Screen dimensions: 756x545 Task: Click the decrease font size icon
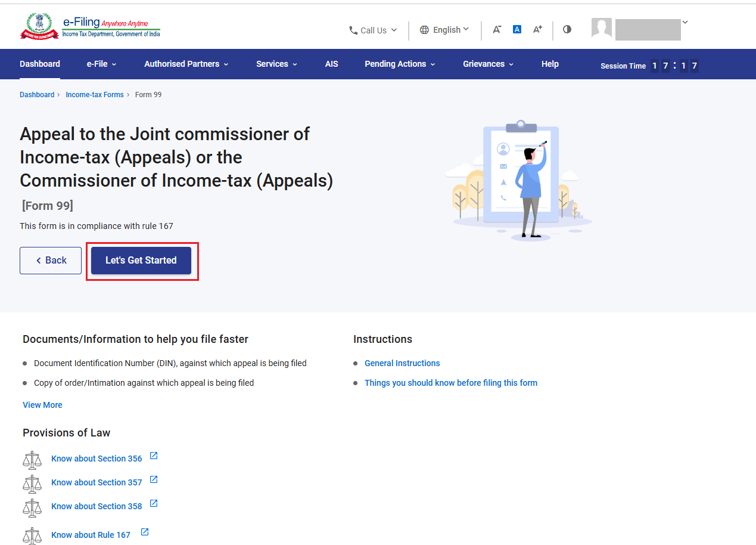[x=497, y=29]
